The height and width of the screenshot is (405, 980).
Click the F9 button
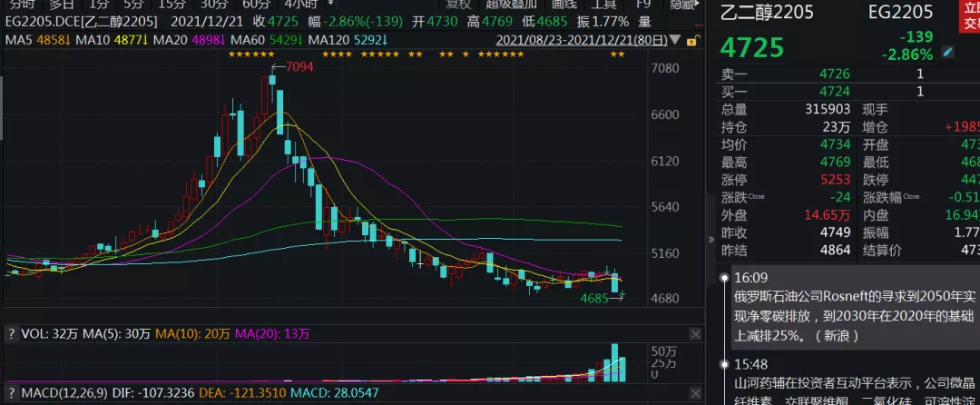coord(643,5)
